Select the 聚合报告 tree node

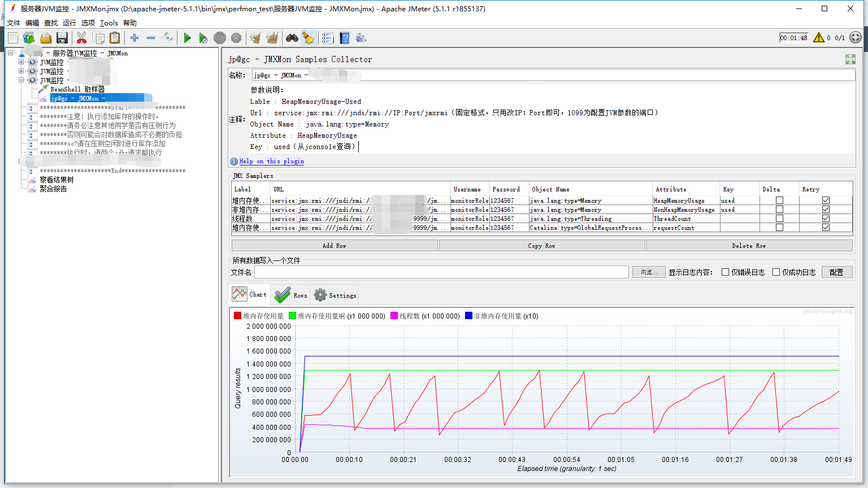[53, 189]
